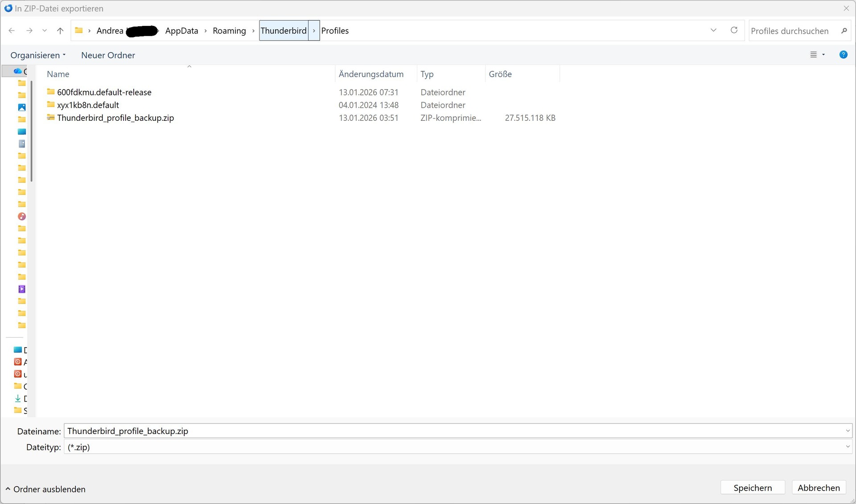
Task: Open recent locations dropdown arrow
Action: (x=45, y=31)
